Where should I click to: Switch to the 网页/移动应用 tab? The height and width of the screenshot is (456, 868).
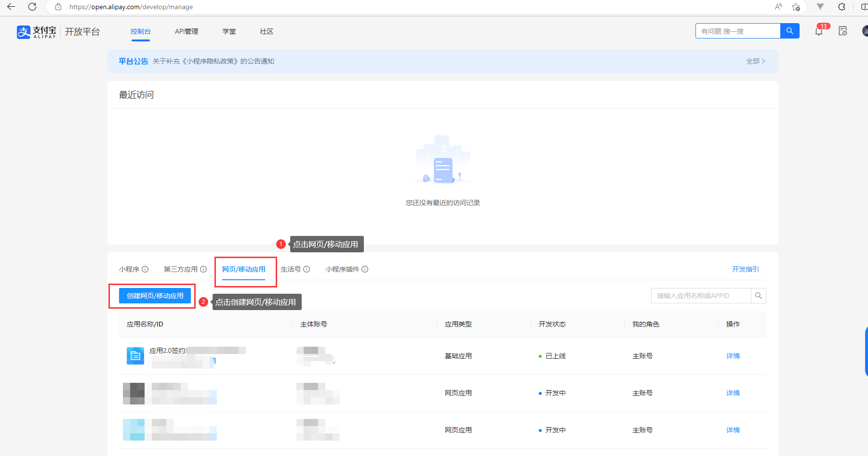pos(243,269)
